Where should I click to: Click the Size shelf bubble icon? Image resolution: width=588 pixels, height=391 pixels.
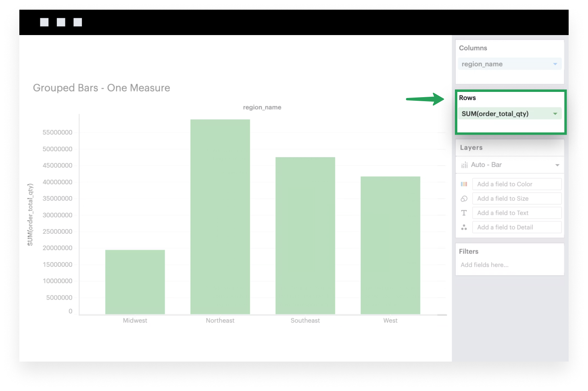pos(464,198)
